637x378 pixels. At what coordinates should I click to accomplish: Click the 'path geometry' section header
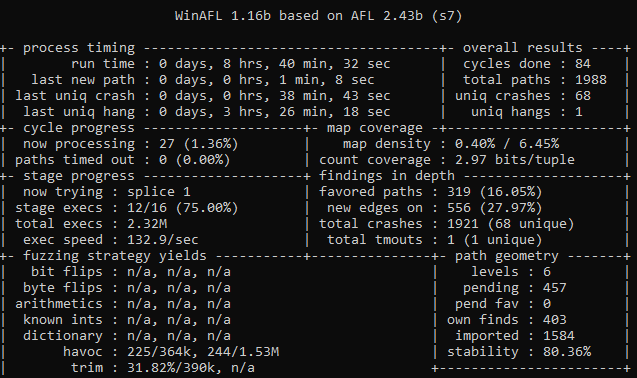pyautogui.click(x=507, y=256)
